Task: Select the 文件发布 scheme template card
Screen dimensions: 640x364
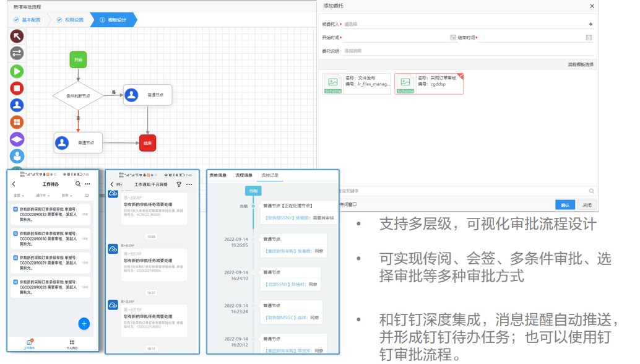Action: point(357,84)
